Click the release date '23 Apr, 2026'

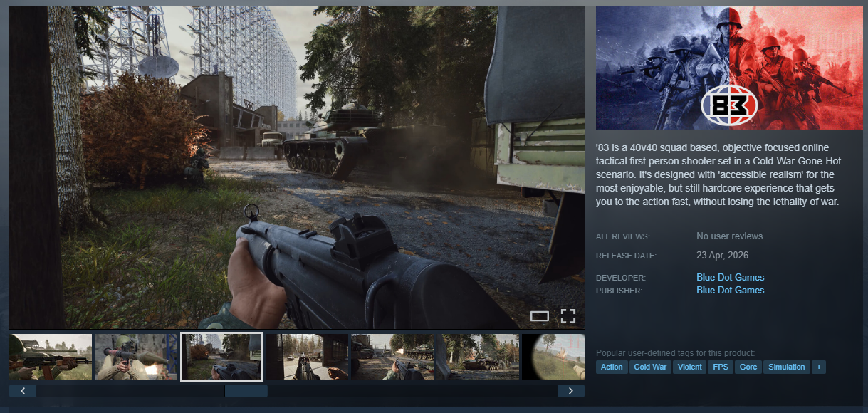pos(722,255)
